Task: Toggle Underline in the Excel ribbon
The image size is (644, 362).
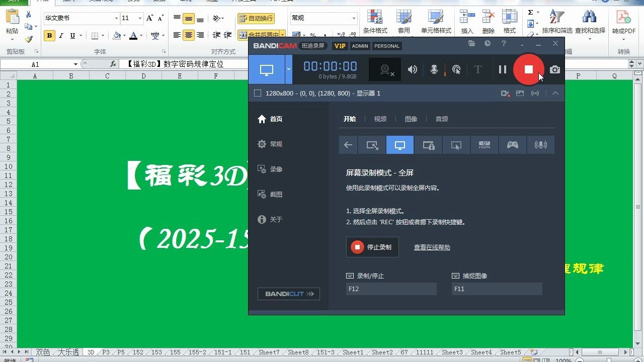Action: (72, 36)
